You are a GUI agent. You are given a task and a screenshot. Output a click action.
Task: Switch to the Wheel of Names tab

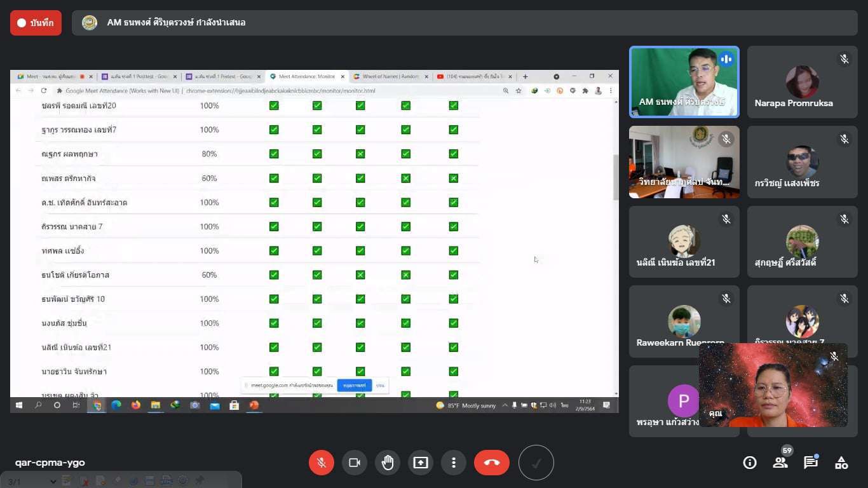pos(386,76)
